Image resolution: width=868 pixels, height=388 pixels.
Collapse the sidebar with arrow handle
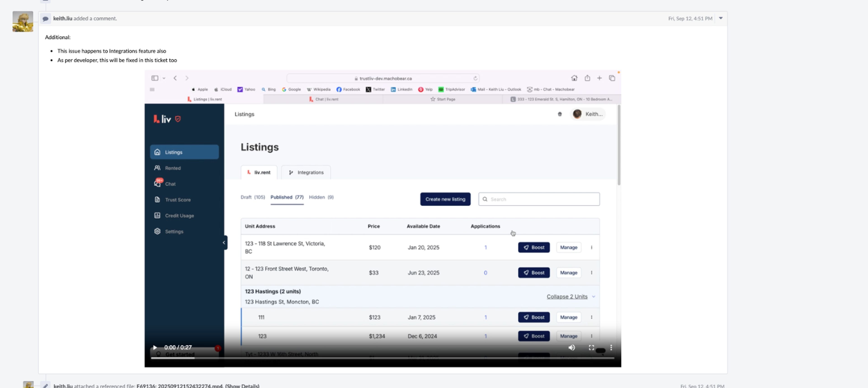pos(224,242)
